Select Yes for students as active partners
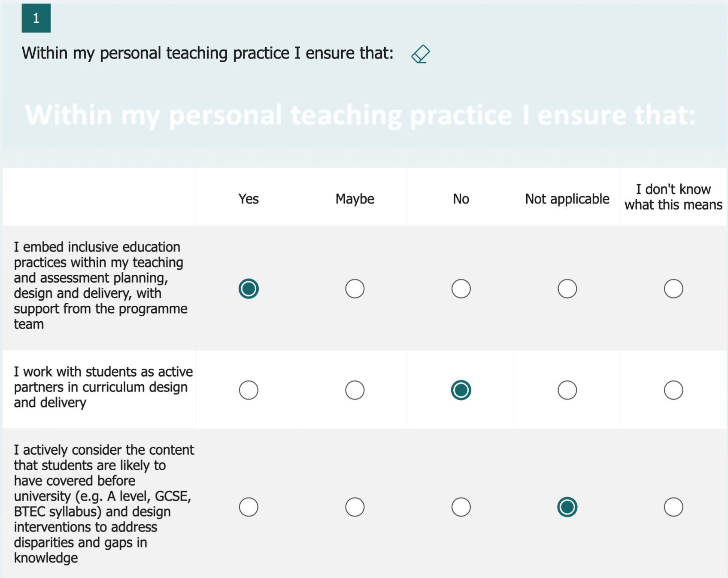Screen dimensions: 728x578 point(249,390)
